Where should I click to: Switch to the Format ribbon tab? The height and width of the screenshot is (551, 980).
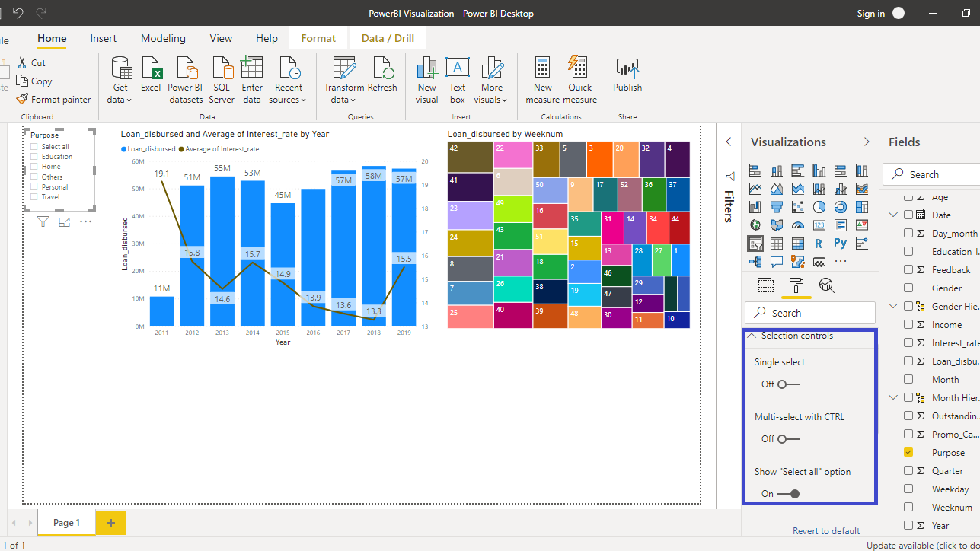(318, 38)
